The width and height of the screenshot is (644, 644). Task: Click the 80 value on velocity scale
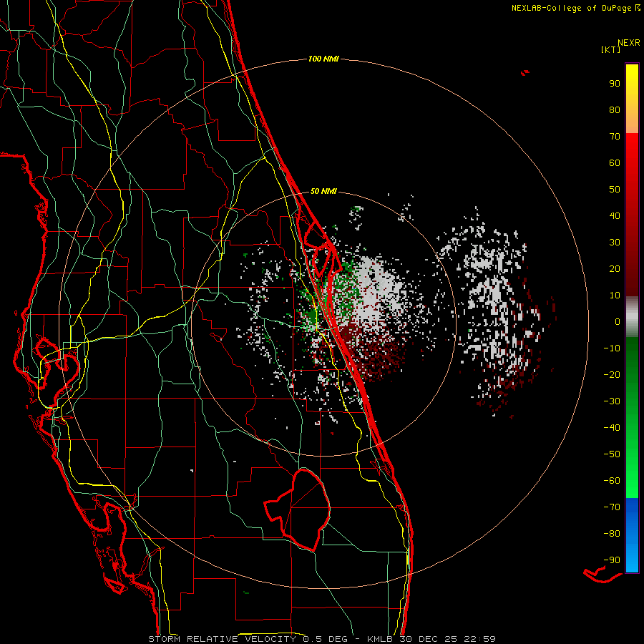click(615, 110)
